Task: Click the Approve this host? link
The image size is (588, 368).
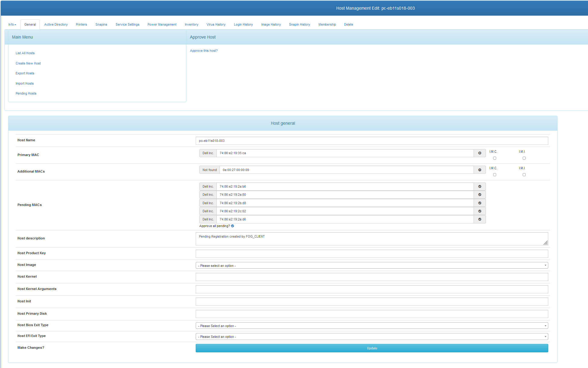Action: 204,51
